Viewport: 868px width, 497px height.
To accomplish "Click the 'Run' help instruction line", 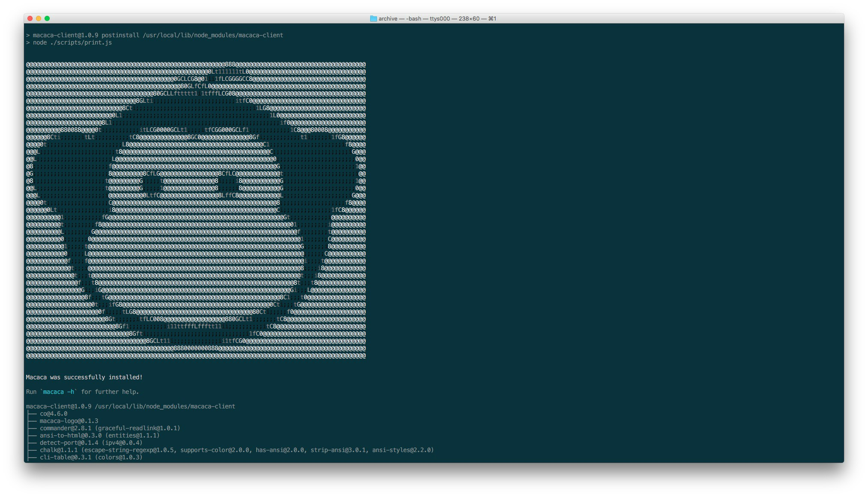I will (82, 392).
